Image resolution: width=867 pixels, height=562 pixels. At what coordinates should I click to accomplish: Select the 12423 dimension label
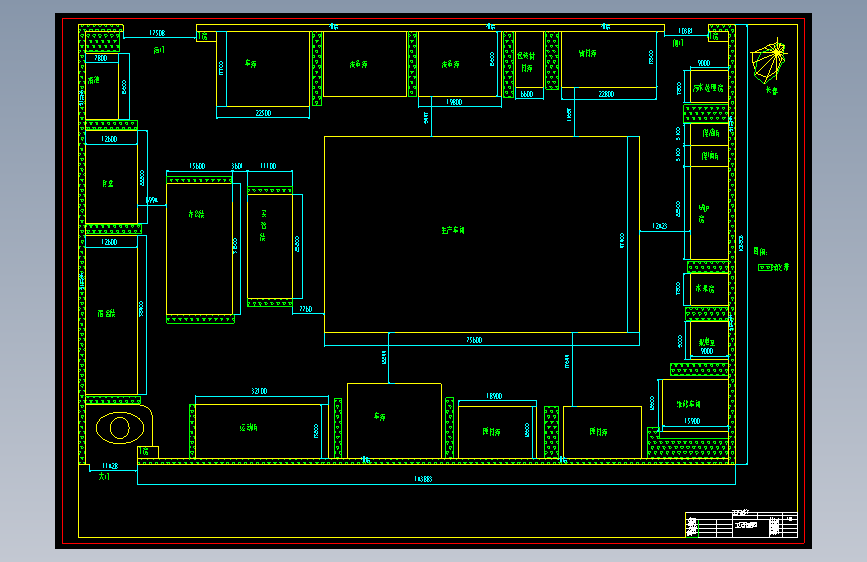click(660, 226)
